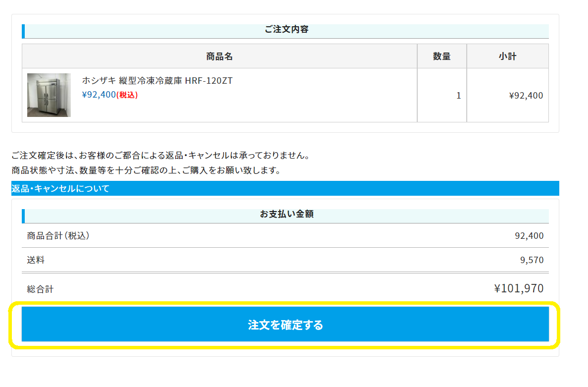588x387 pixels.
Task: Click product name ホシザキ 縦型冷凍冷蔵庫 HRF-120ZT
Action: 157,81
